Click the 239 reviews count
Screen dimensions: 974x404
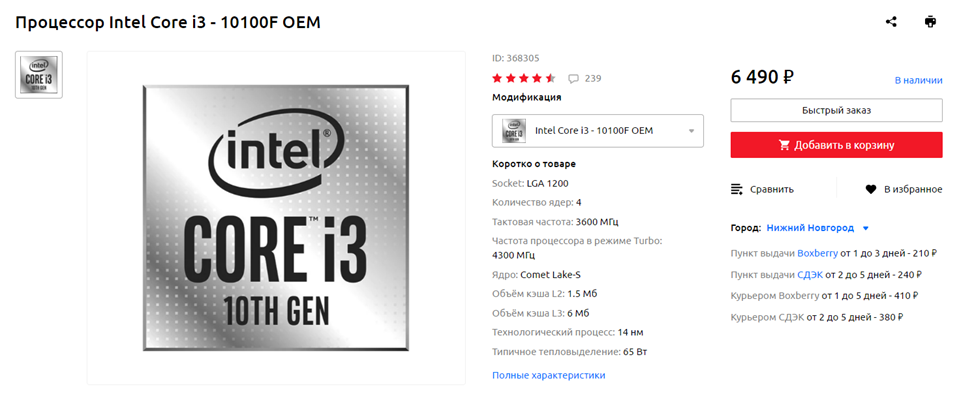pos(593,79)
